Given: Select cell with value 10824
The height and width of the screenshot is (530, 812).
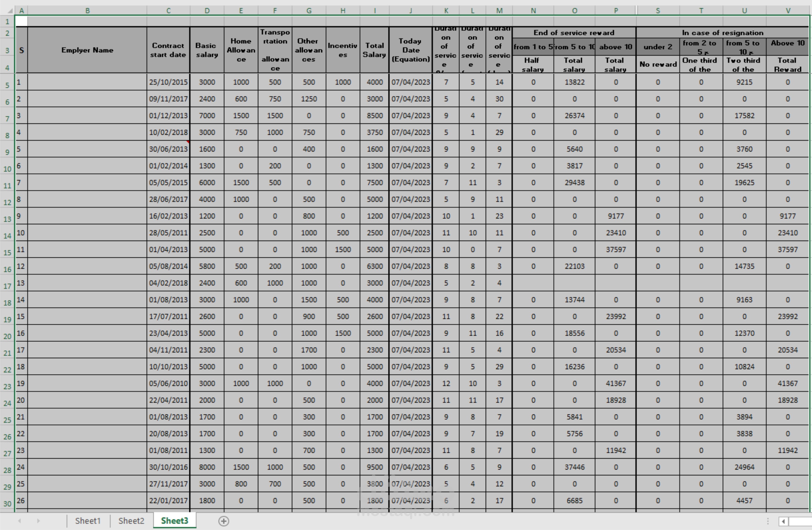Looking at the screenshot, I should [x=744, y=367].
